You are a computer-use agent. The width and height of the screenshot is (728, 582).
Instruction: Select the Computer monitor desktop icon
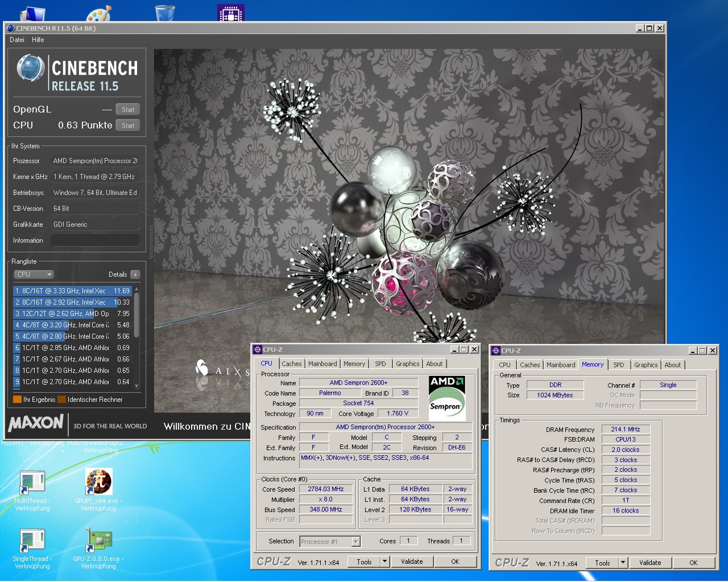tap(32, 14)
